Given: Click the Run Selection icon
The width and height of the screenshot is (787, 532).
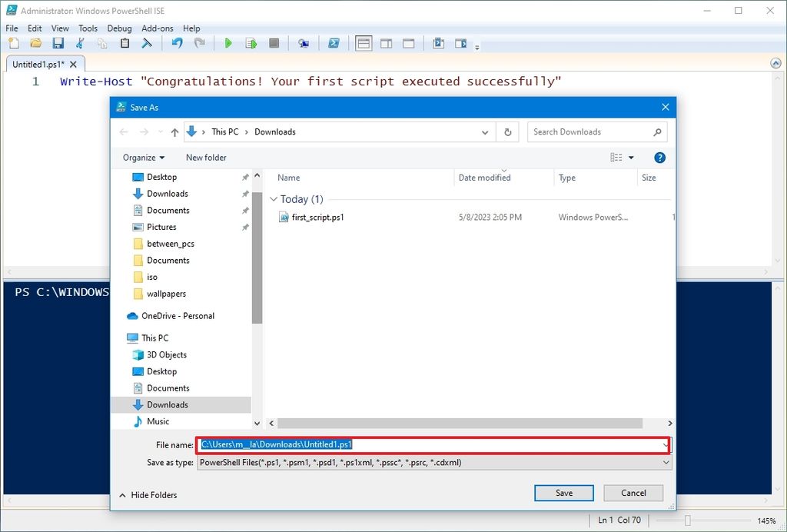Looking at the screenshot, I should (x=251, y=44).
